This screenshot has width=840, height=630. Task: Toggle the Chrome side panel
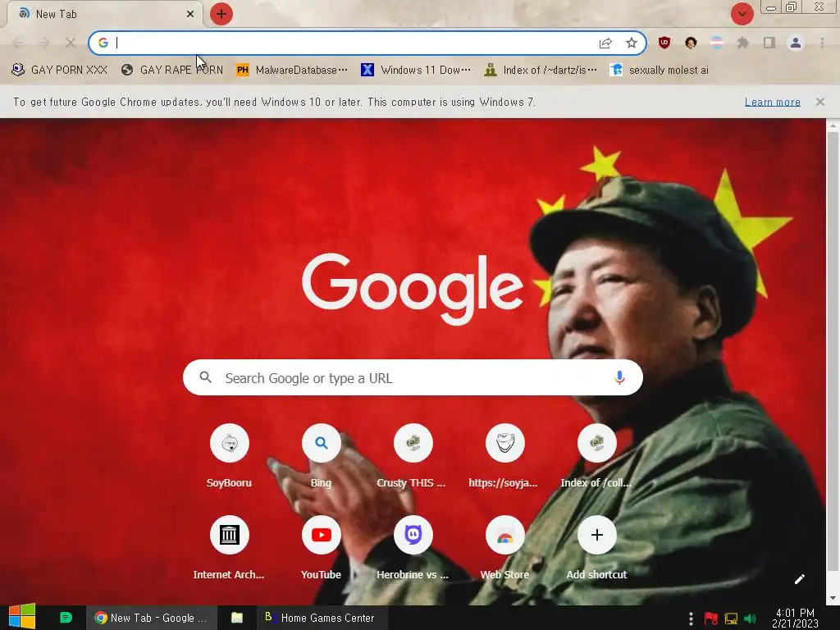click(x=769, y=43)
